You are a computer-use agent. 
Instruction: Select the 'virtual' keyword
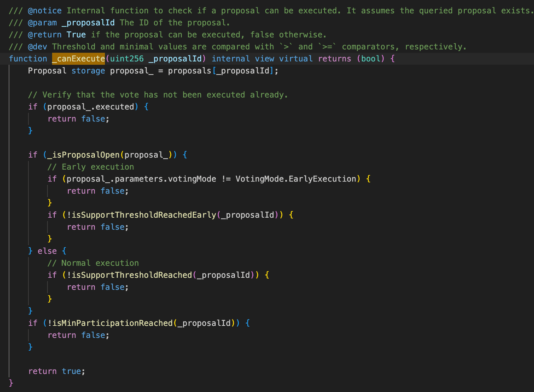296,59
